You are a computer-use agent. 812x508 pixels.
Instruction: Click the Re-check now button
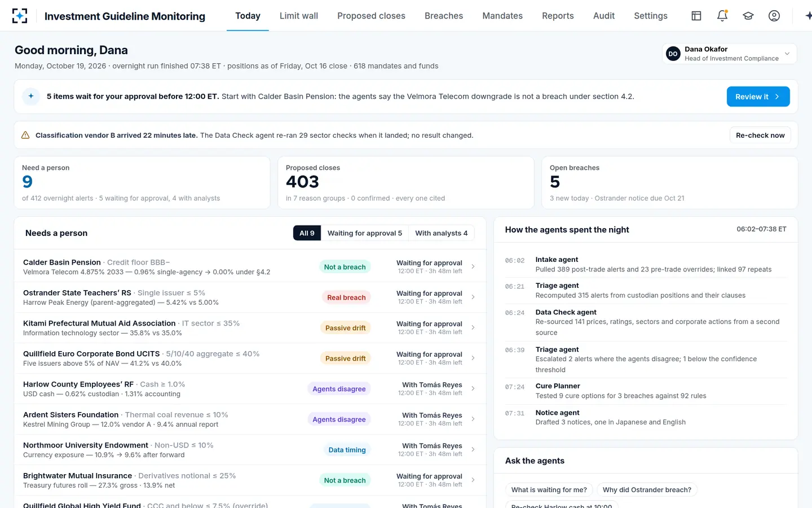tap(760, 135)
